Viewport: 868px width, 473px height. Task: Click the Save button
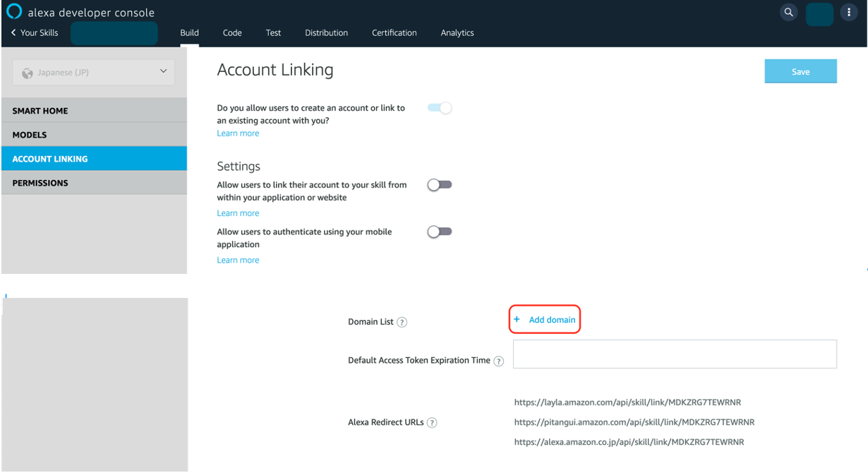point(800,71)
